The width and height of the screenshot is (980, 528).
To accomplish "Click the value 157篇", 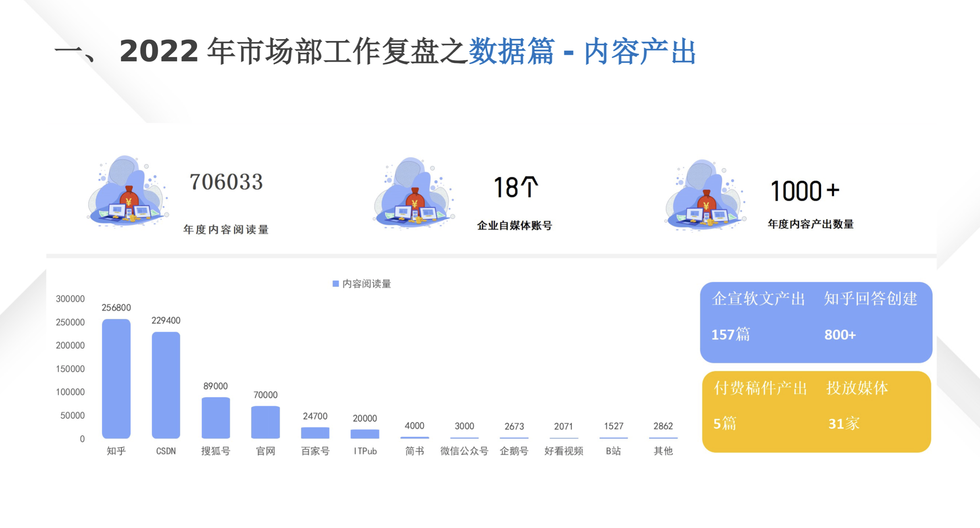I will (x=730, y=335).
